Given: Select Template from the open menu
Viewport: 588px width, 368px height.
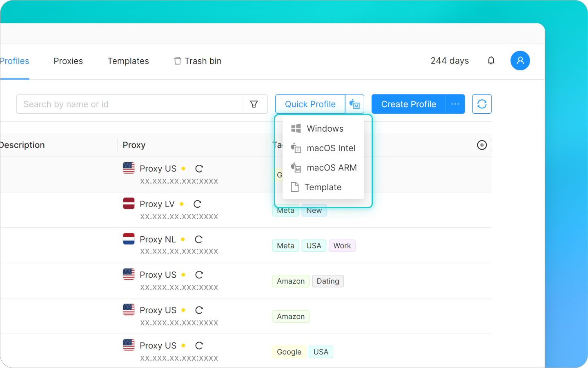Looking at the screenshot, I should tap(323, 187).
